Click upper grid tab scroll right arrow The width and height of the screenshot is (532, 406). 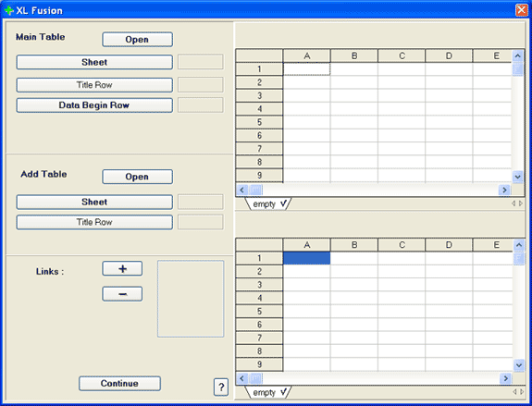pyautogui.click(x=521, y=203)
